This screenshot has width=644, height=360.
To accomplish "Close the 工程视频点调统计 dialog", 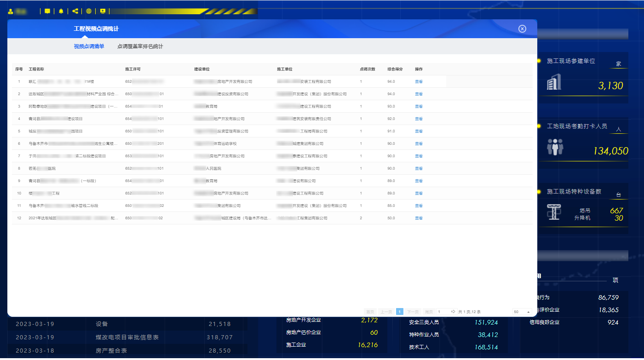I will pos(522,29).
